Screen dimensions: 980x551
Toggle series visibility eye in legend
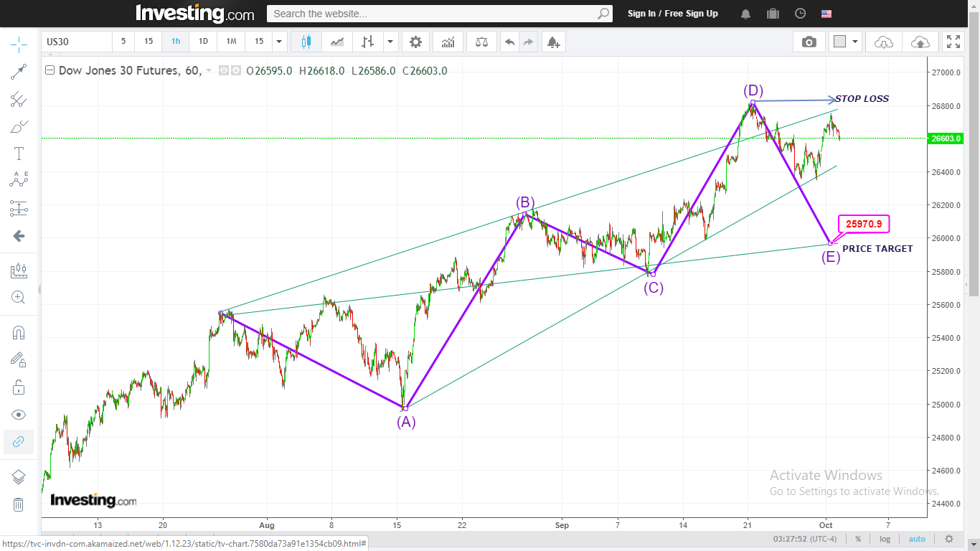click(x=223, y=70)
